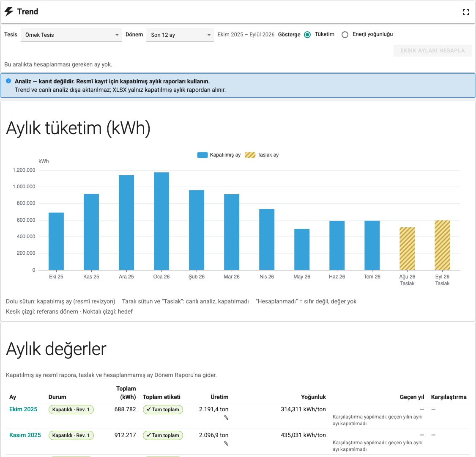Viewport: 476px width, 457px height.
Task: Click the Oca 26 bar in the chart
Action: pyautogui.click(x=161, y=221)
